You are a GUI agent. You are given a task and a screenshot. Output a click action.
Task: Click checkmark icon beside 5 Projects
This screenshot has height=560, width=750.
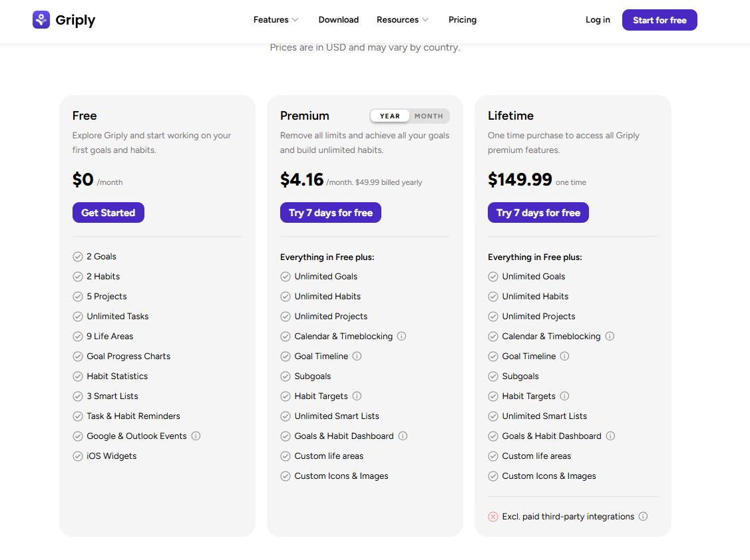click(78, 297)
